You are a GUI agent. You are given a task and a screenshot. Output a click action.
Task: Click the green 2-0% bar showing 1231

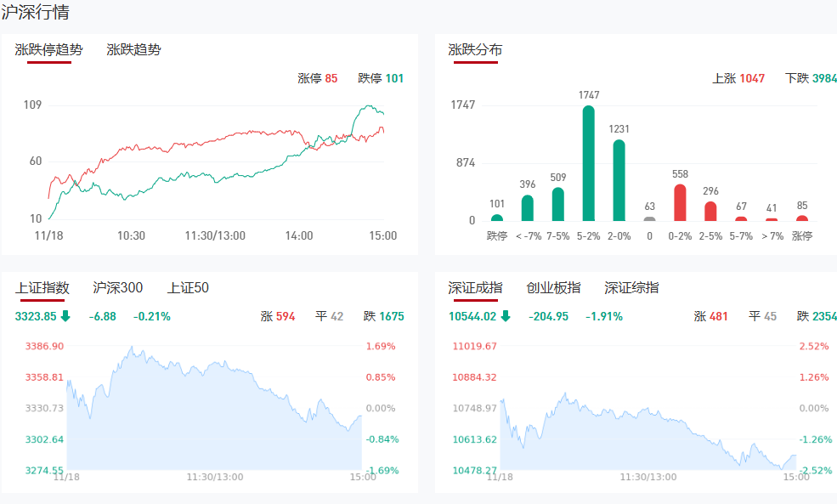coord(619,180)
